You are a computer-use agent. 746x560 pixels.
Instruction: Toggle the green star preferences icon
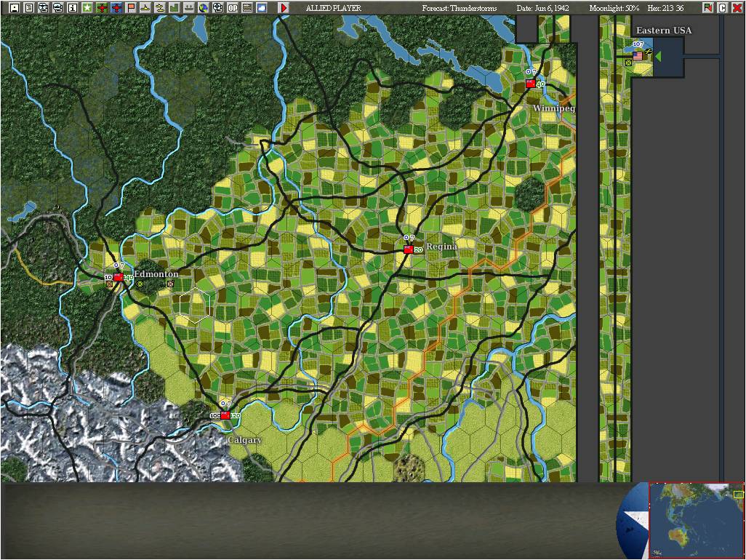(87, 7)
